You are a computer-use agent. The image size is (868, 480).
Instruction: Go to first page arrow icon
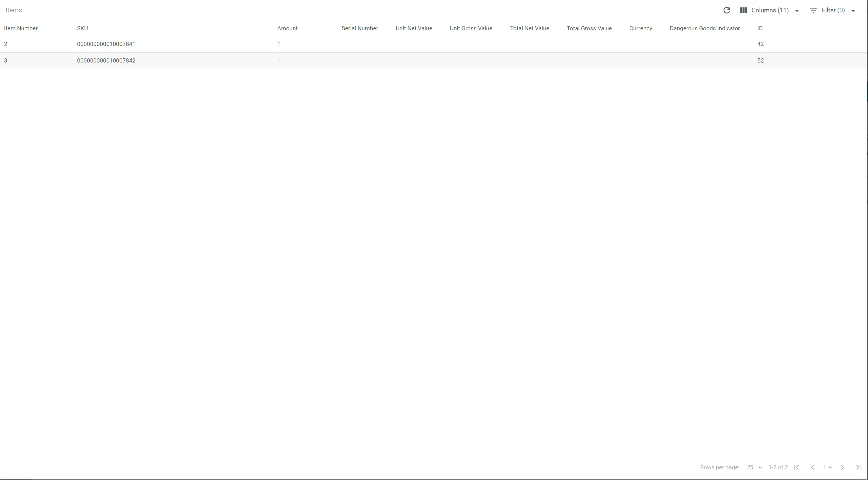tap(796, 467)
